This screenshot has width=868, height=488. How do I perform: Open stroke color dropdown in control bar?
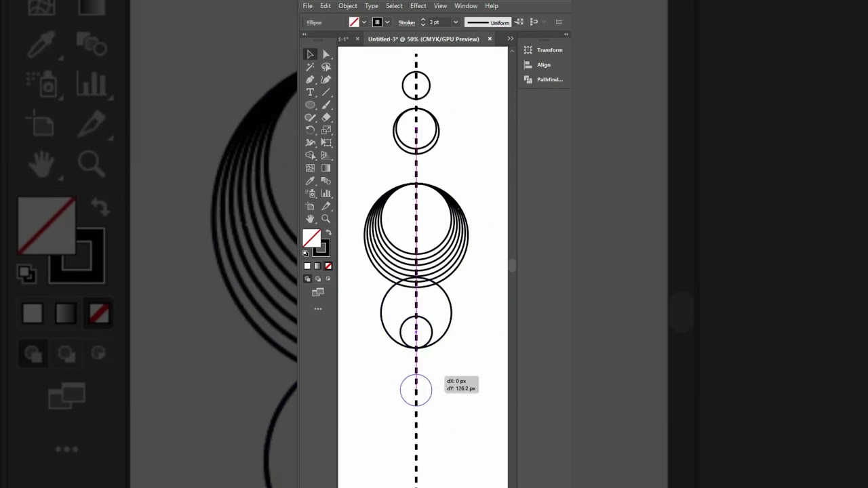click(387, 22)
